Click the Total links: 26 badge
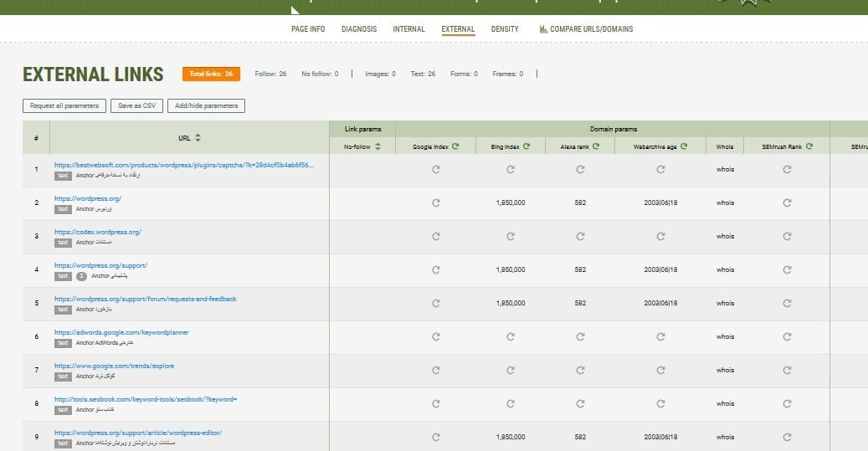This screenshot has height=451, width=868. pos(211,74)
